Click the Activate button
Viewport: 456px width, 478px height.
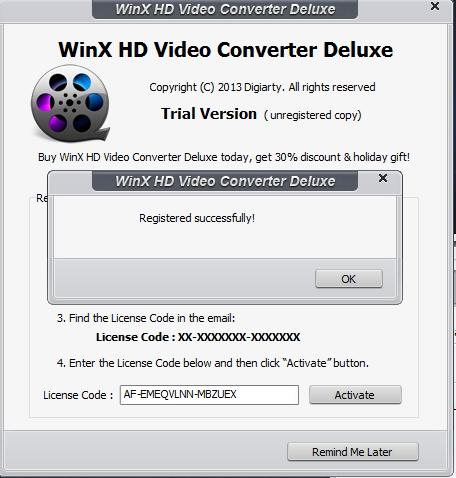(x=355, y=395)
